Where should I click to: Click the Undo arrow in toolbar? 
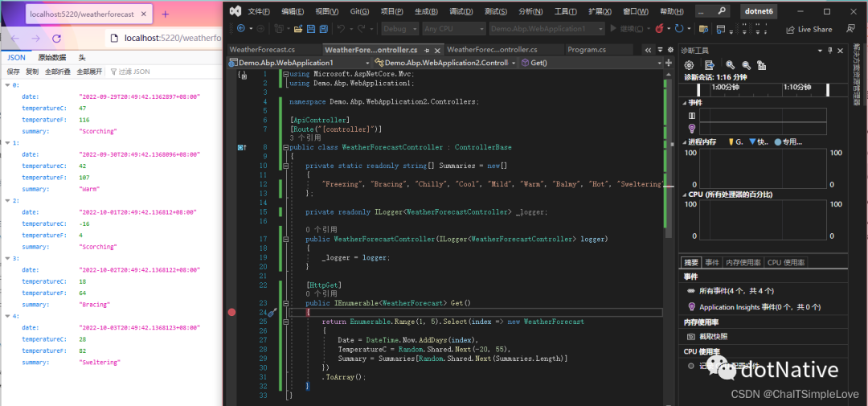(x=342, y=29)
